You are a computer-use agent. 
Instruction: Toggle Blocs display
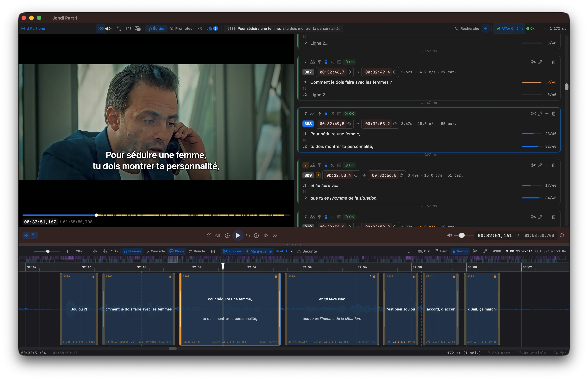coord(176,251)
